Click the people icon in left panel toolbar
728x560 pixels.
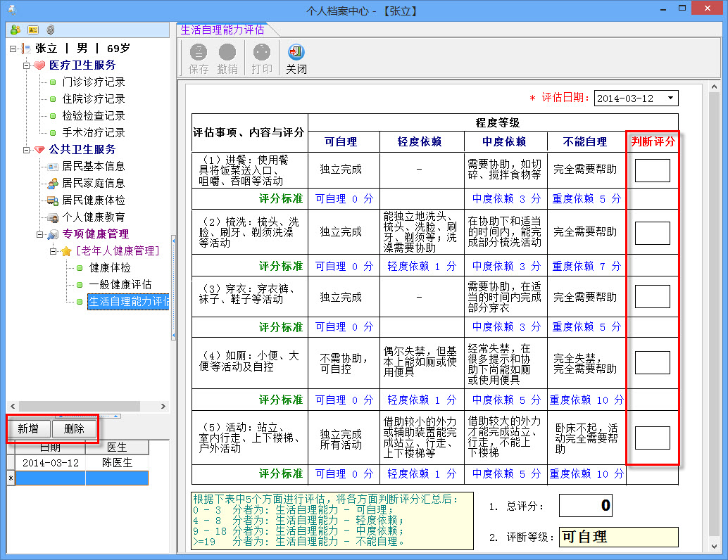coord(15,30)
